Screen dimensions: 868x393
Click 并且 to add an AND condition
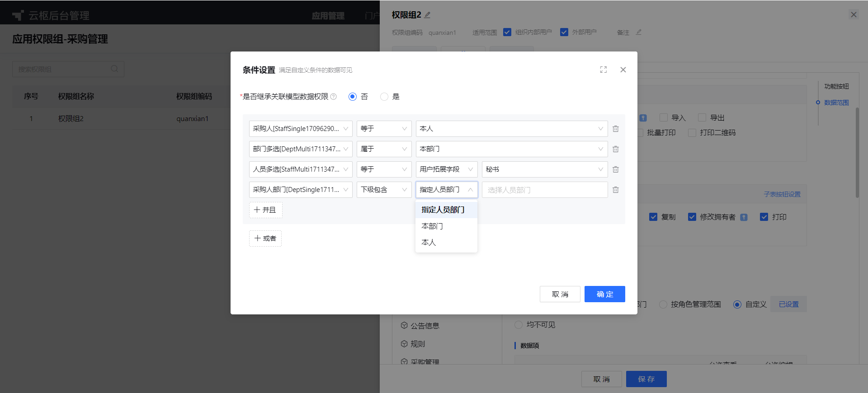coord(265,210)
